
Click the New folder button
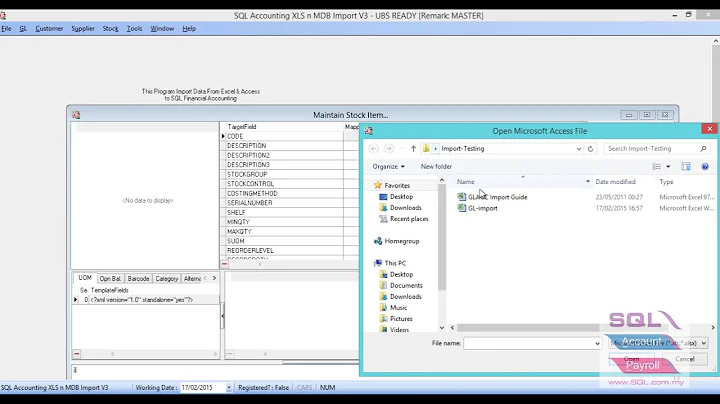(436, 167)
